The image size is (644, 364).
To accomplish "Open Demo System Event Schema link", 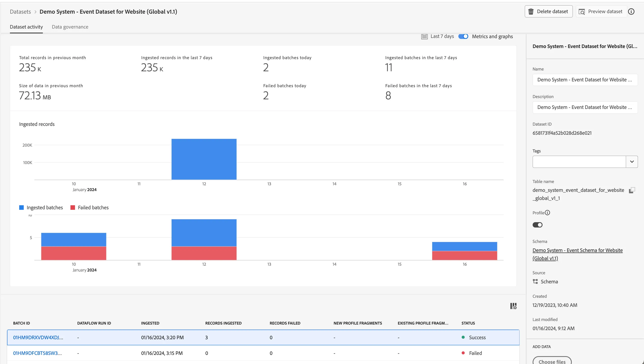I will [x=578, y=254].
